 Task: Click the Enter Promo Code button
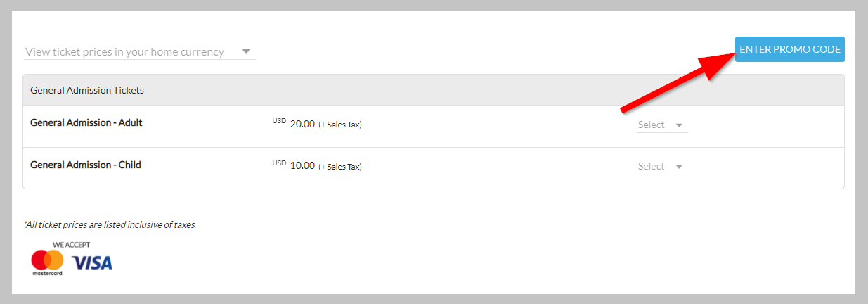point(789,49)
